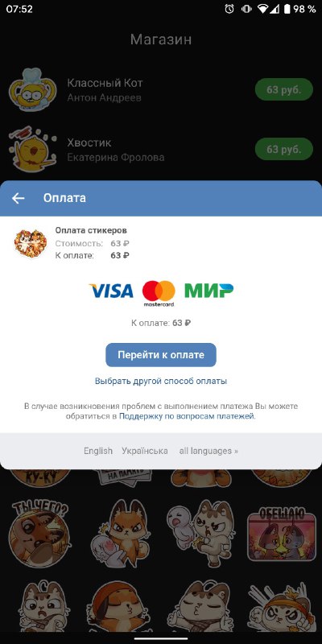Expand all languages list

[208, 451]
